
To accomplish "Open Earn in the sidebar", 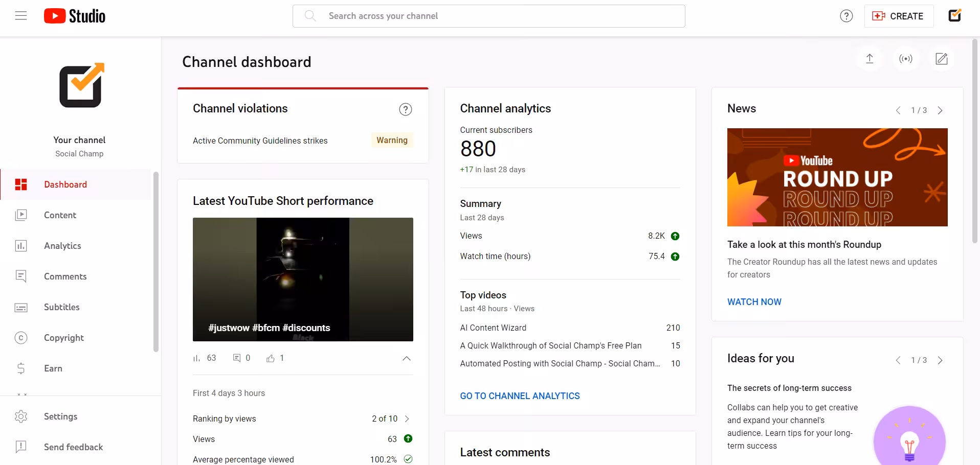I will click(x=76, y=368).
